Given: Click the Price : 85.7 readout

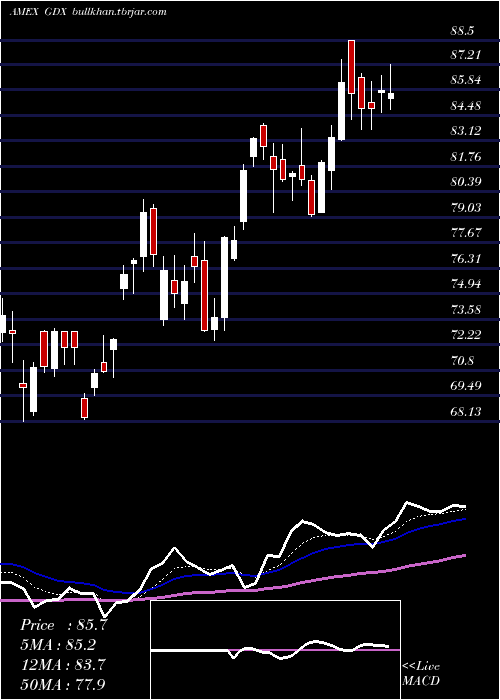Looking at the screenshot, I should click(64, 625).
